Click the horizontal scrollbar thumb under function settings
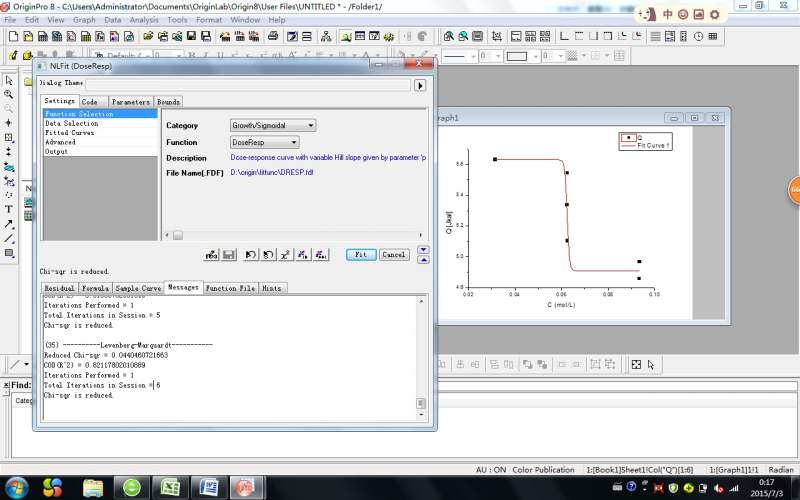The image size is (800, 500). 178,235
